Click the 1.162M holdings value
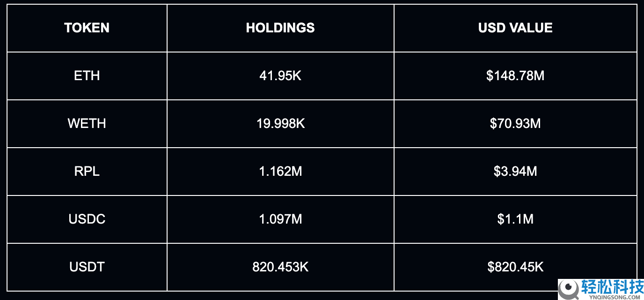Screen dimensions: 644x300 (280, 172)
